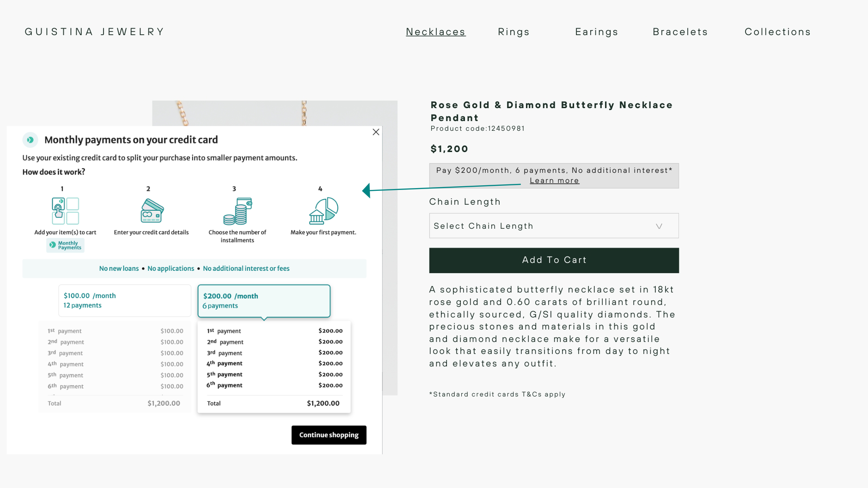
Task: Click the credit card details icon
Action: (x=152, y=211)
